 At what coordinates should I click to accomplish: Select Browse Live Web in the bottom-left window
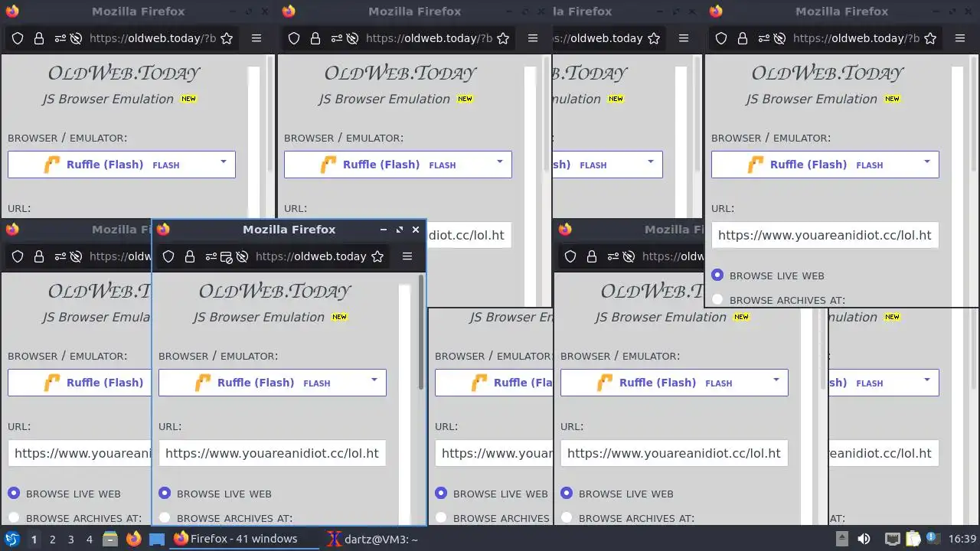(x=14, y=494)
